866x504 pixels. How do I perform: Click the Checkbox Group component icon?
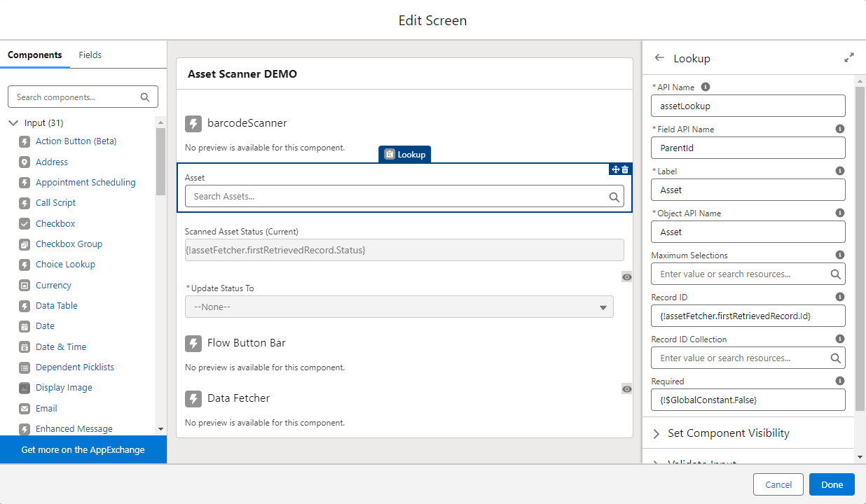[24, 244]
